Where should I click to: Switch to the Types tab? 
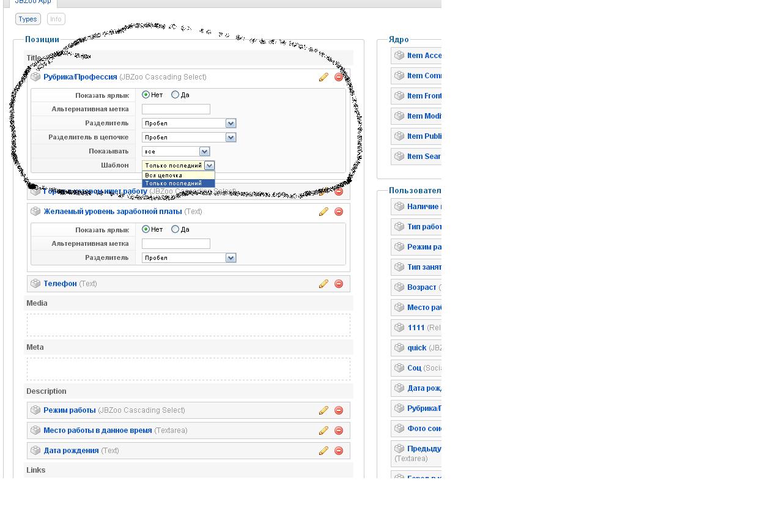[x=28, y=19]
